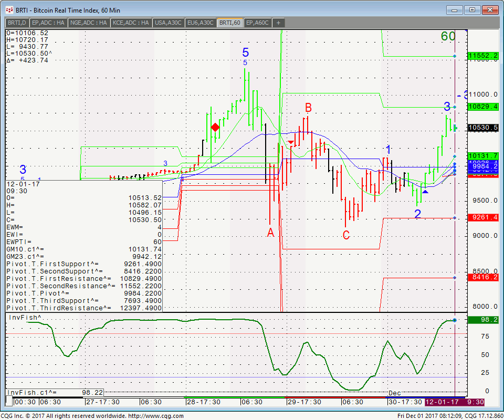Click the InvFish.c1^= 98.22 readout
This screenshot has height=420, width=504.
pos(55,392)
